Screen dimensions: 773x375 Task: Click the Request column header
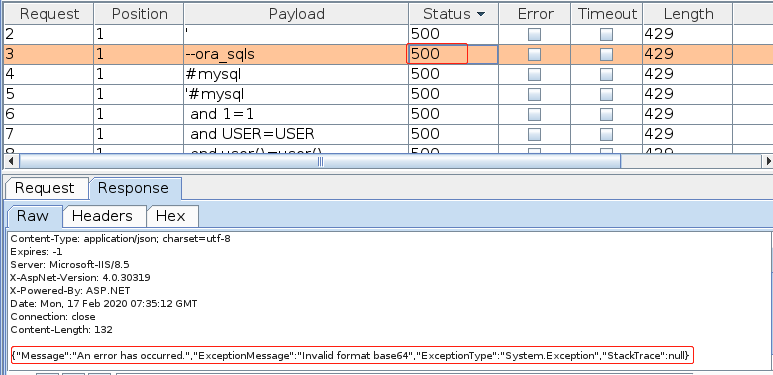pos(49,14)
